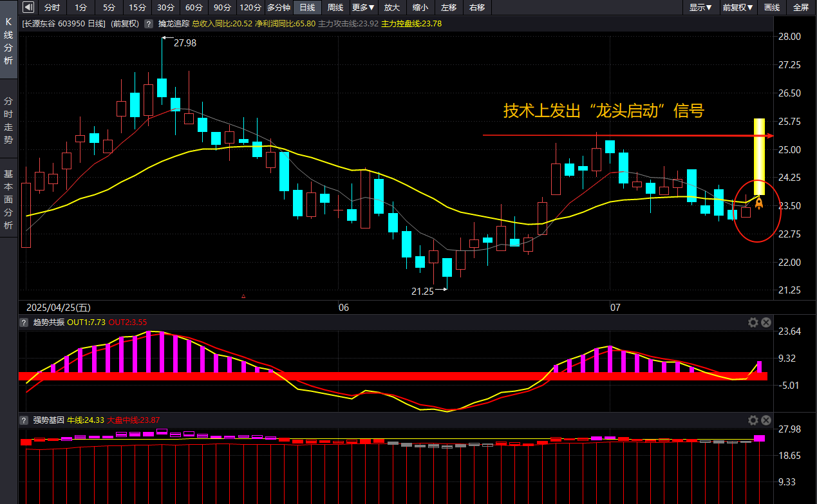The width and height of the screenshot is (817, 504).
Task: Close the 趋势共振 indicator panel
Action: click(x=765, y=322)
